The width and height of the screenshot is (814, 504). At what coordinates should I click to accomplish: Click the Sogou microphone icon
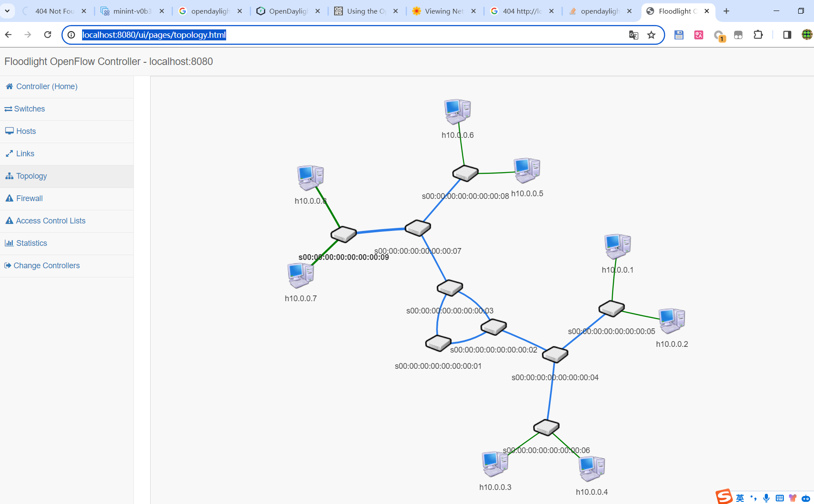[x=766, y=498]
